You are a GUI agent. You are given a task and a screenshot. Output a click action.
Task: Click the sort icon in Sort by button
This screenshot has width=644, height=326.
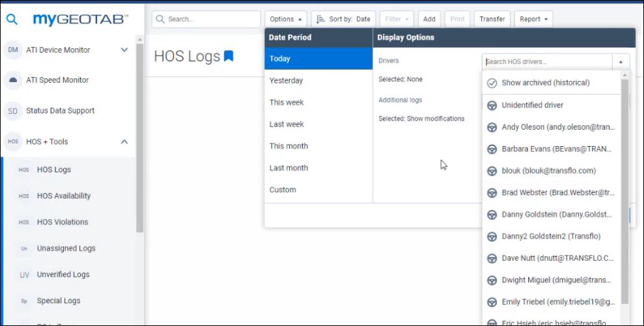[x=320, y=19]
